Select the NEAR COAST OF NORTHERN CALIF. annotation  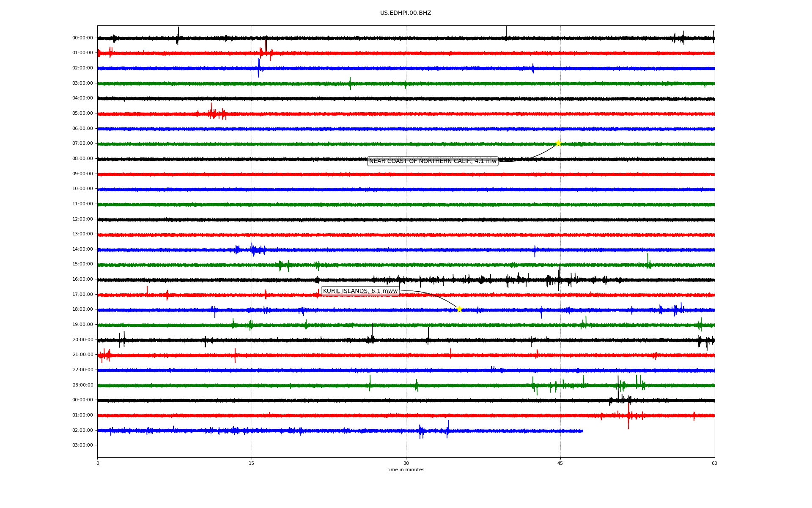(433, 161)
